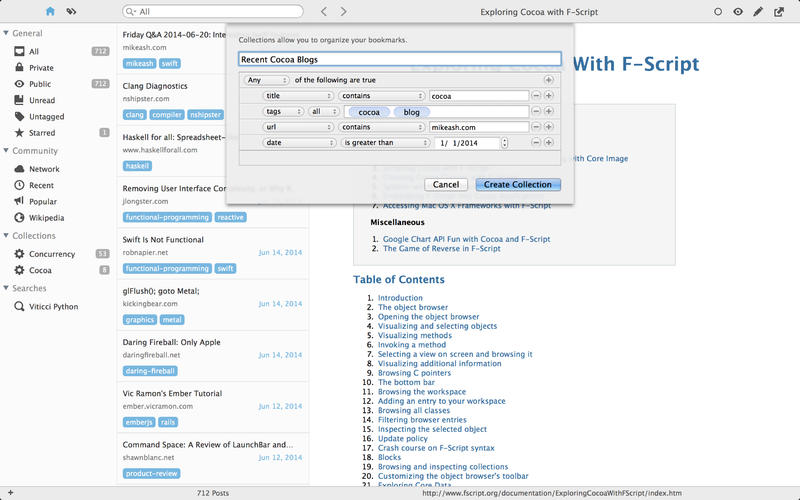
Task: Collapse the Searches sidebar section
Action: pos(6,288)
